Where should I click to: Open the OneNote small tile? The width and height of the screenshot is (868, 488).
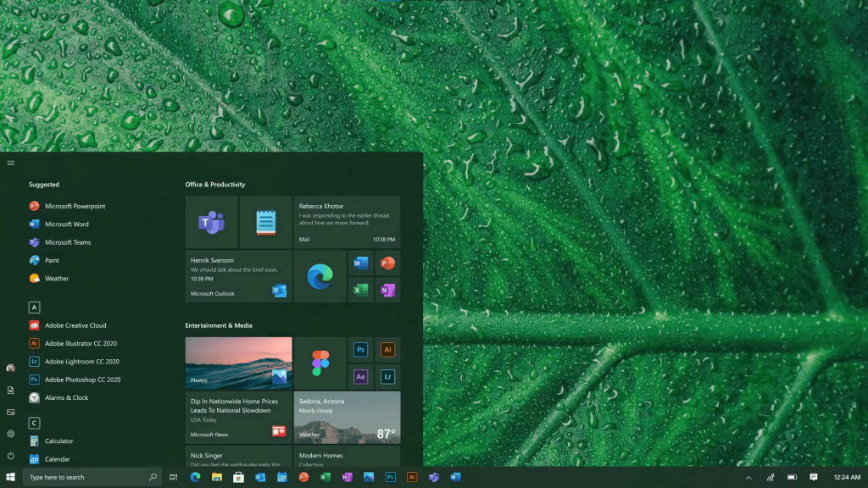click(387, 290)
